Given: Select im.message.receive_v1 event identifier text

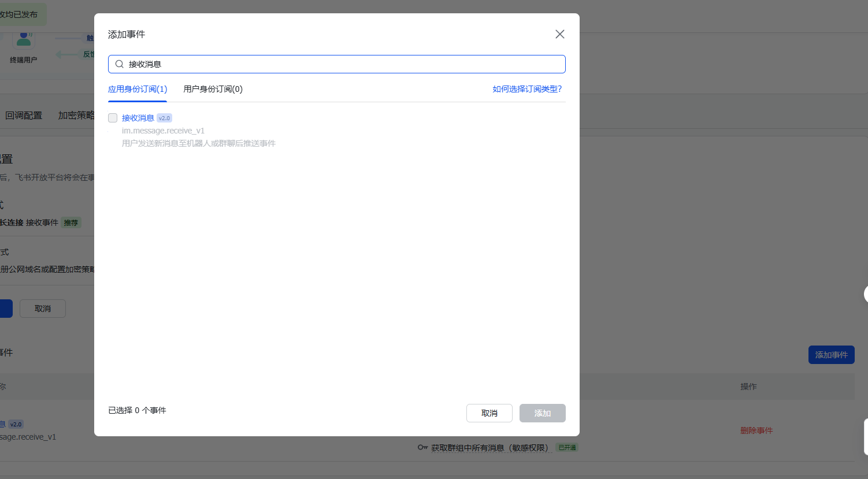Looking at the screenshot, I should click(x=163, y=131).
